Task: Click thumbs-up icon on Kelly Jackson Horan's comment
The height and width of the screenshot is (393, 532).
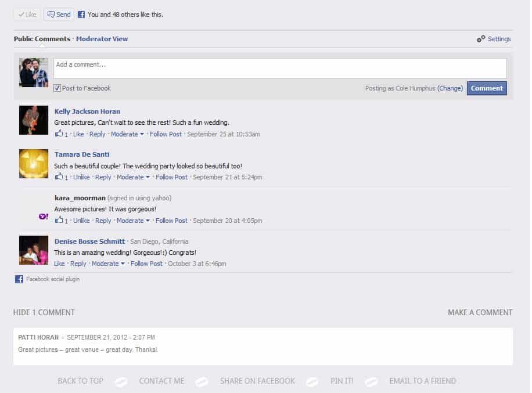Action: pyautogui.click(x=59, y=134)
